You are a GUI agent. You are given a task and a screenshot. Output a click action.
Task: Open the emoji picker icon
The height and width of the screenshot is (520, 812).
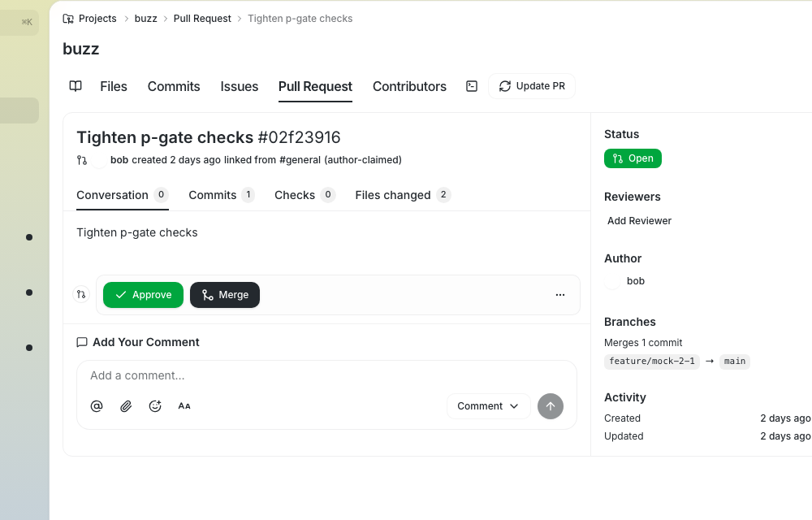[155, 406]
